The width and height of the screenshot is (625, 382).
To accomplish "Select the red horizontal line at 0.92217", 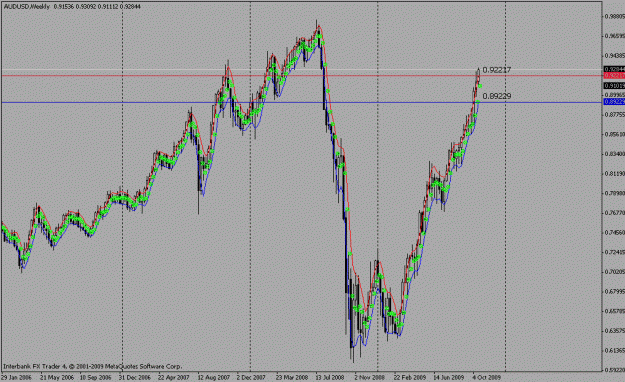I will 301,75.
